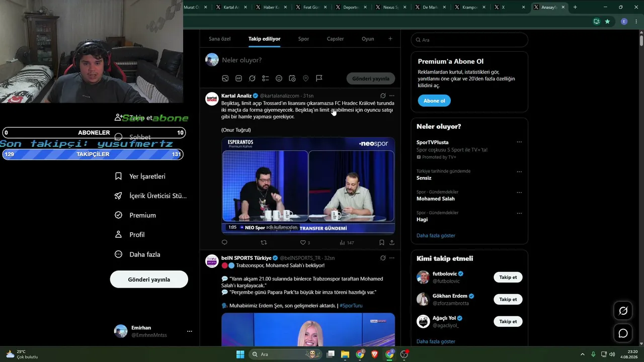Click the Chrome extension icon beside the star
Screen dimensions: 644x362
[x=596, y=22]
